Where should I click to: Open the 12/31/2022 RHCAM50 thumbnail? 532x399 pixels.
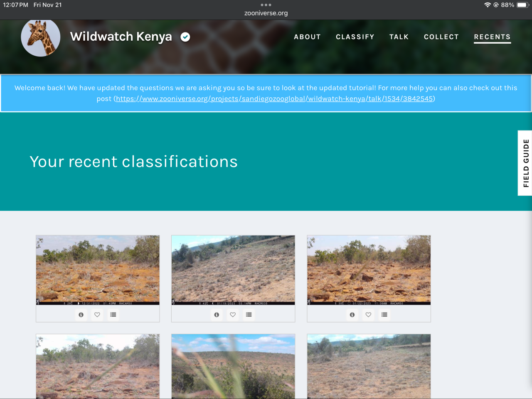pos(98,270)
